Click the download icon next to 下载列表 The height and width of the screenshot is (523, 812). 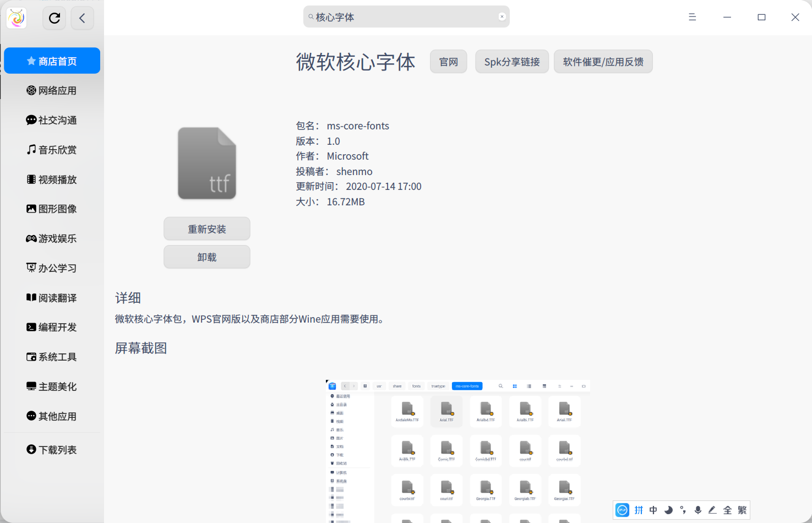pos(31,449)
